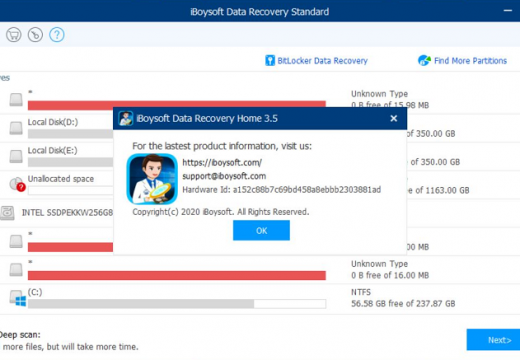The height and width of the screenshot is (360, 520).
Task: Click the Find More Partitions icon
Action: coord(424,60)
